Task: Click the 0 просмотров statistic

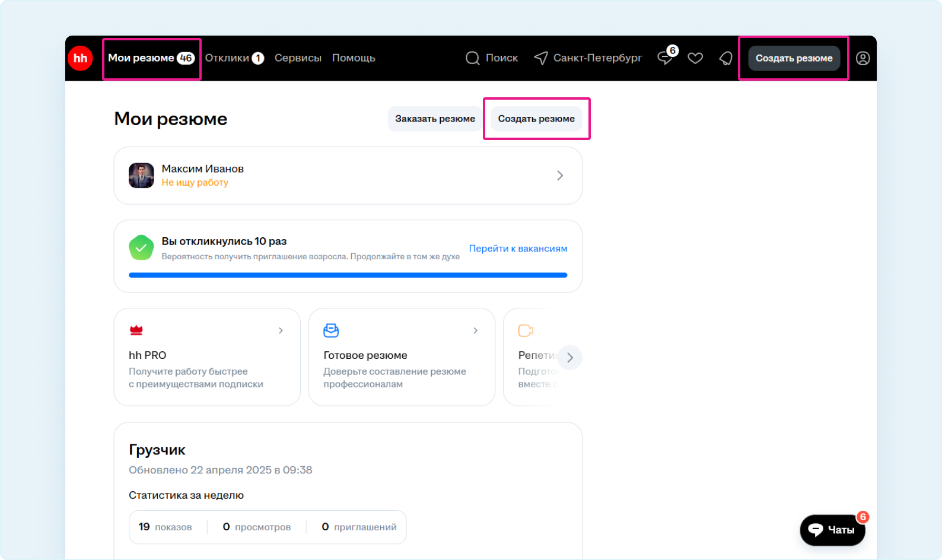Action: pyautogui.click(x=257, y=527)
